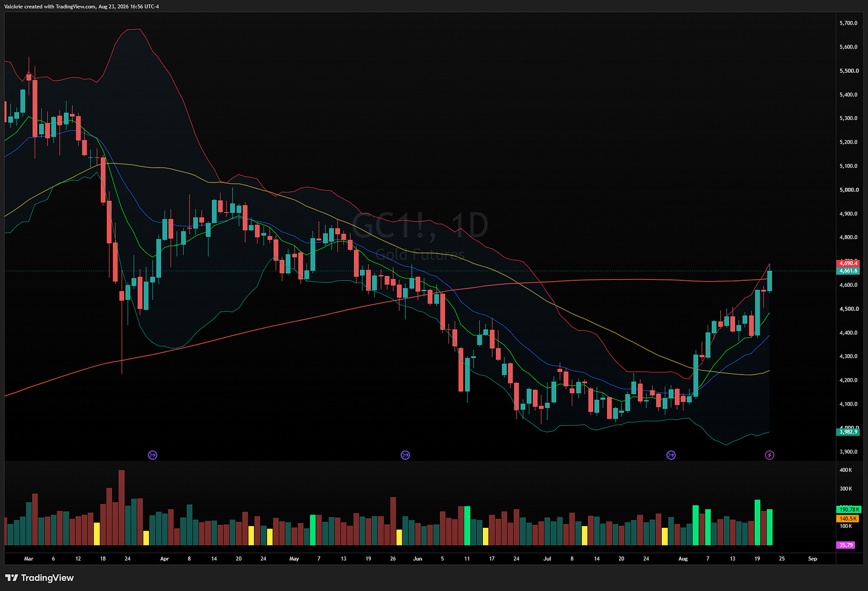Click the 3,982.9 lower band price label
This screenshot has width=868, height=591.
point(848,432)
